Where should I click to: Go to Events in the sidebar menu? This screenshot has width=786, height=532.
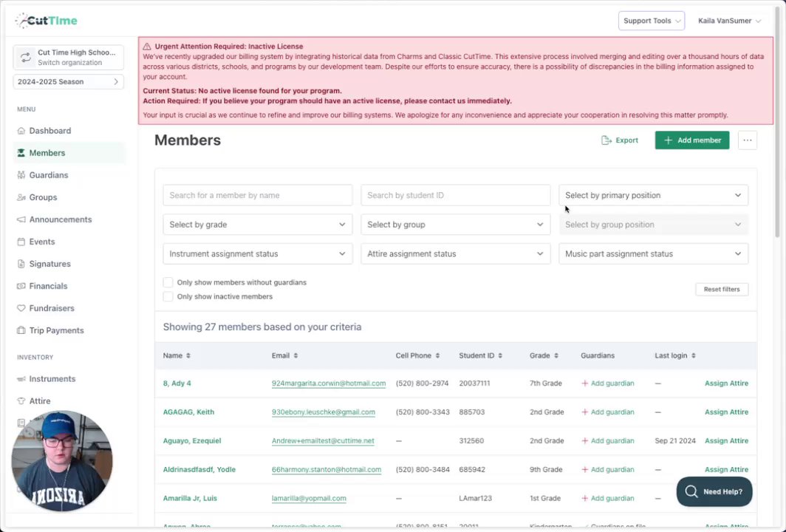click(42, 242)
